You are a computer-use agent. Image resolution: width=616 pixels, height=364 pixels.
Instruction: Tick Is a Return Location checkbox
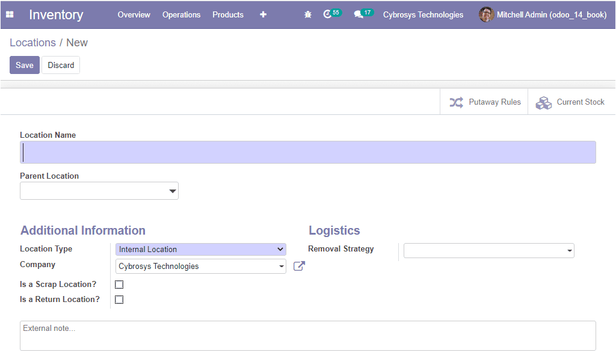click(119, 300)
